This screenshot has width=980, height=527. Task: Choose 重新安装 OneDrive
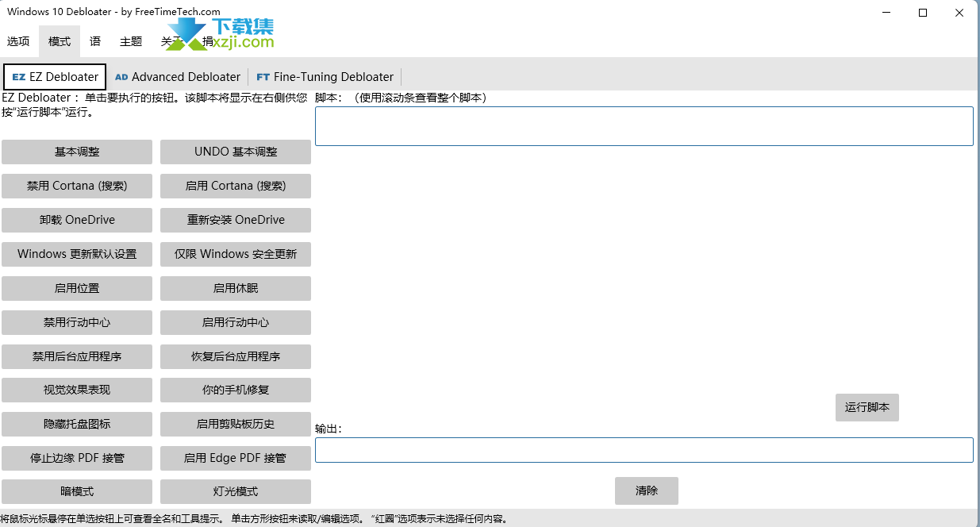pyautogui.click(x=236, y=220)
